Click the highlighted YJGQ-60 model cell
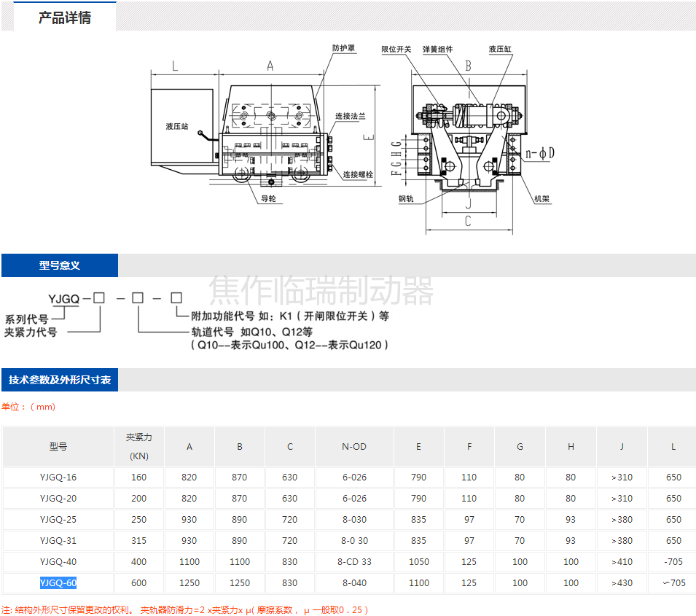This screenshot has height=616, width=696. pyautogui.click(x=58, y=582)
